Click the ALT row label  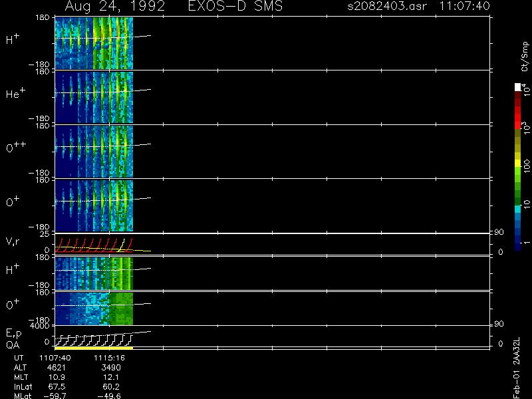click(20, 368)
